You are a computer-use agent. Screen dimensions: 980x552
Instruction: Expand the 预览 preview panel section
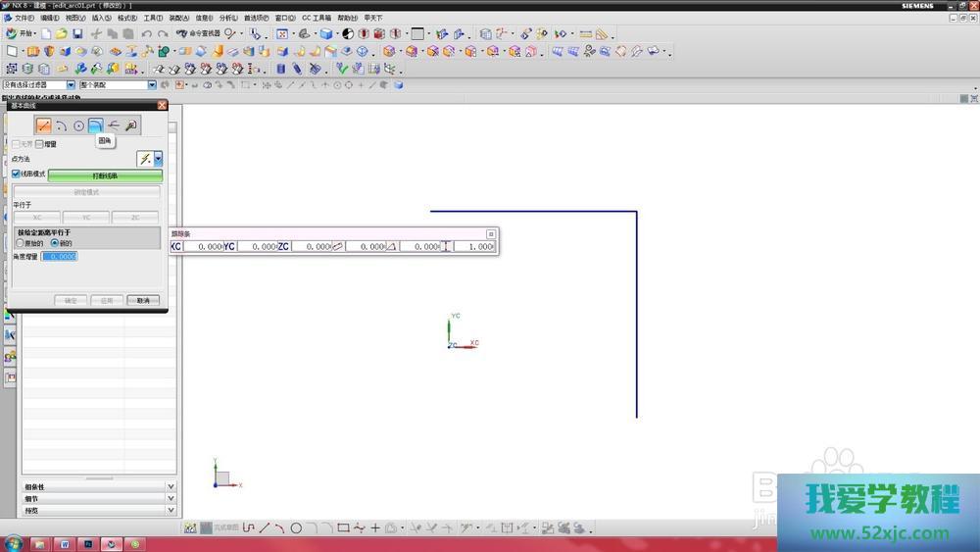click(x=171, y=510)
